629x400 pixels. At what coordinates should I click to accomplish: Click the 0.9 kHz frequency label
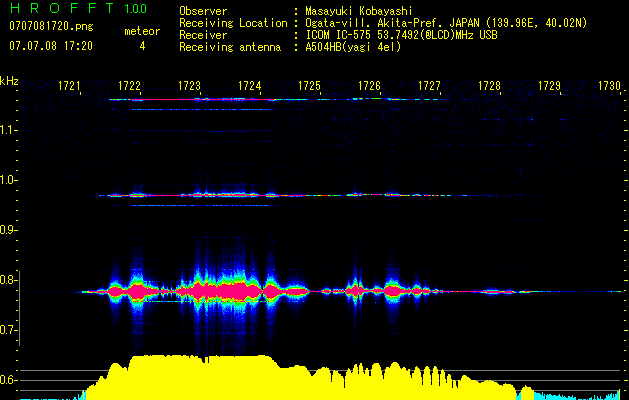(x=8, y=230)
